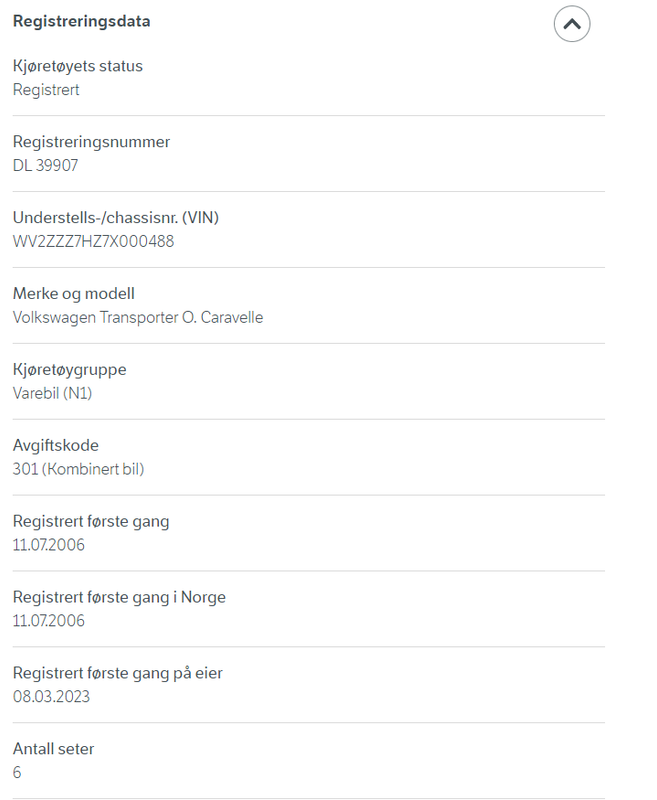Click the Registrert status value

pos(46,90)
